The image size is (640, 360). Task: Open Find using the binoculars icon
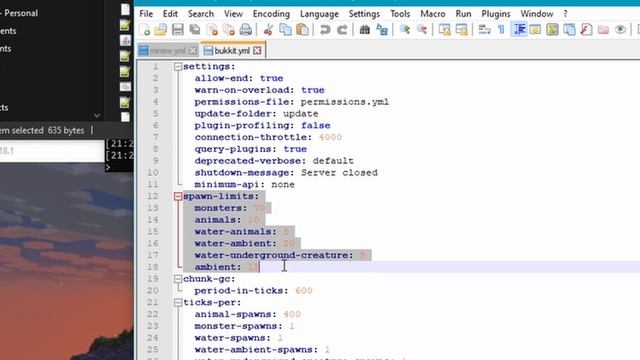coord(364,29)
